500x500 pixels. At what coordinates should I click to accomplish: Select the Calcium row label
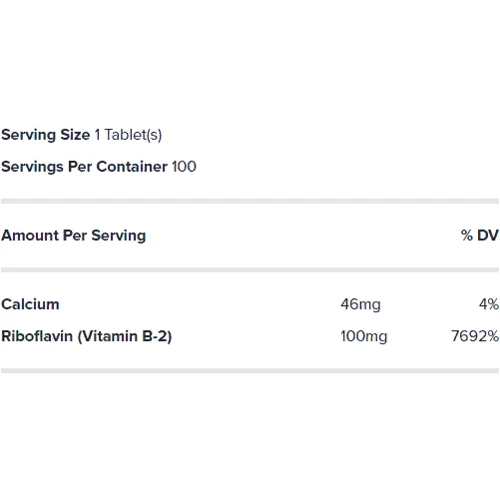click(30, 304)
